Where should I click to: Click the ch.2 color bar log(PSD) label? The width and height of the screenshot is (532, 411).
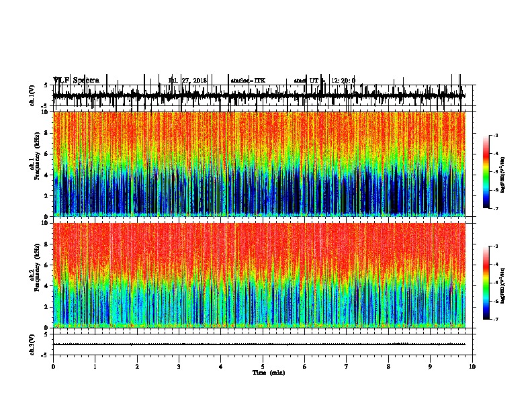click(x=503, y=285)
